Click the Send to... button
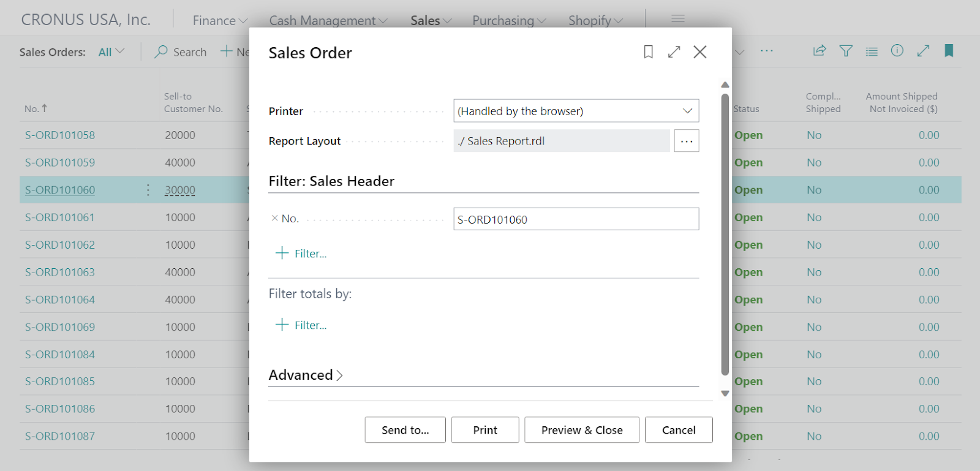980x471 pixels. (x=405, y=430)
